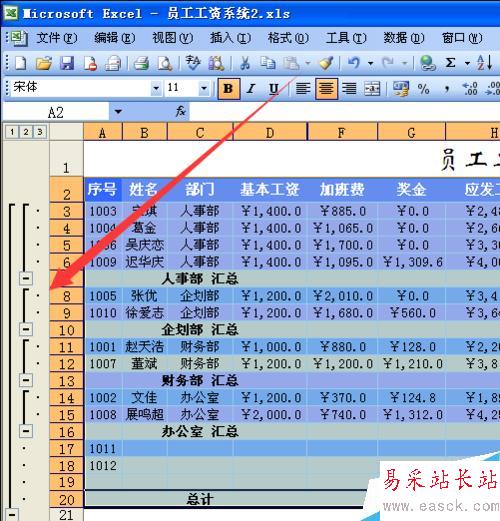Run Spelling check icon
Screen dimensions: 500x521
pos(193,63)
